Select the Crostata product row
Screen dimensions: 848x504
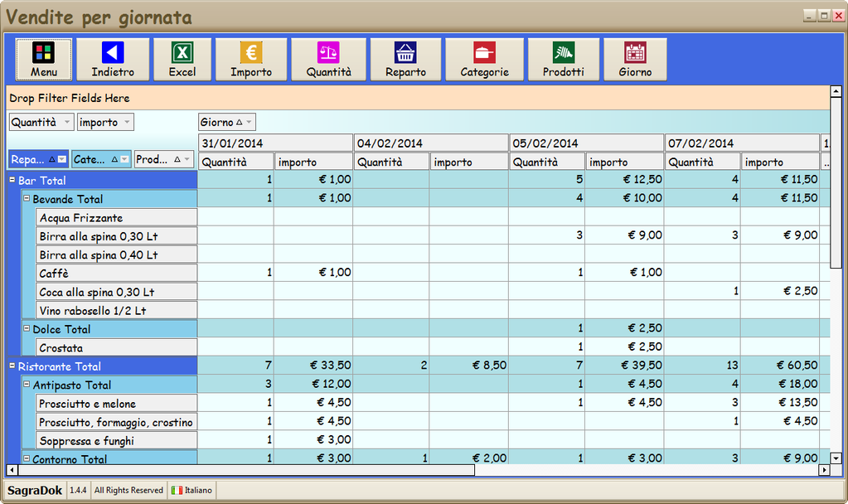116,347
